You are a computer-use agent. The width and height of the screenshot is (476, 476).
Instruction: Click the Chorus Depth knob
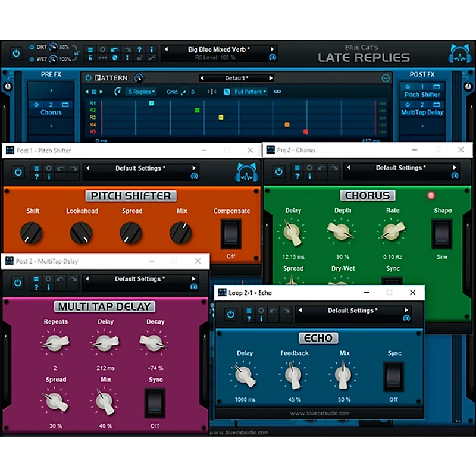[x=341, y=232]
